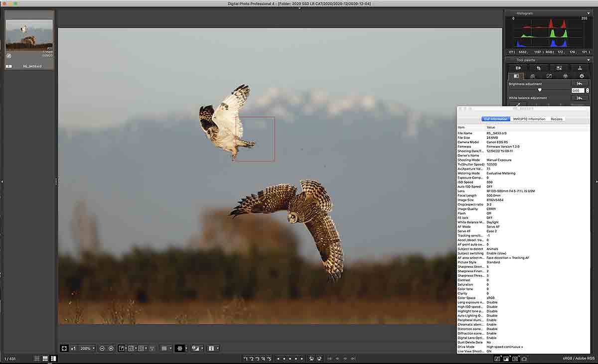598x364 pixels.
Task: Set the fifth rating dot
Action: coord(301,359)
